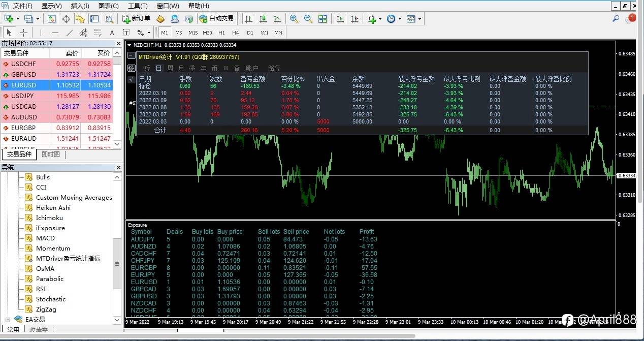Toggle the √ checkbox in MTDriver panel

tap(131, 79)
